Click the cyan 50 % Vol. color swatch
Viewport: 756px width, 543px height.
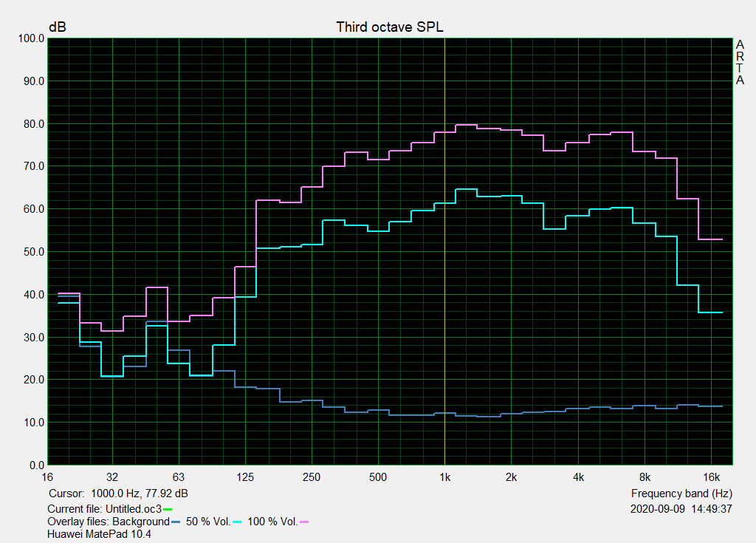click(237, 522)
